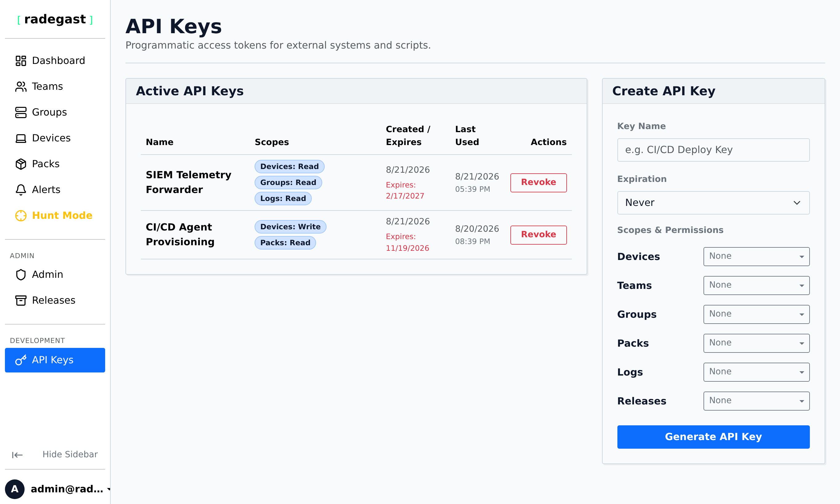Click the Alerts bell icon
Image resolution: width=840 pixels, height=504 pixels.
21,190
